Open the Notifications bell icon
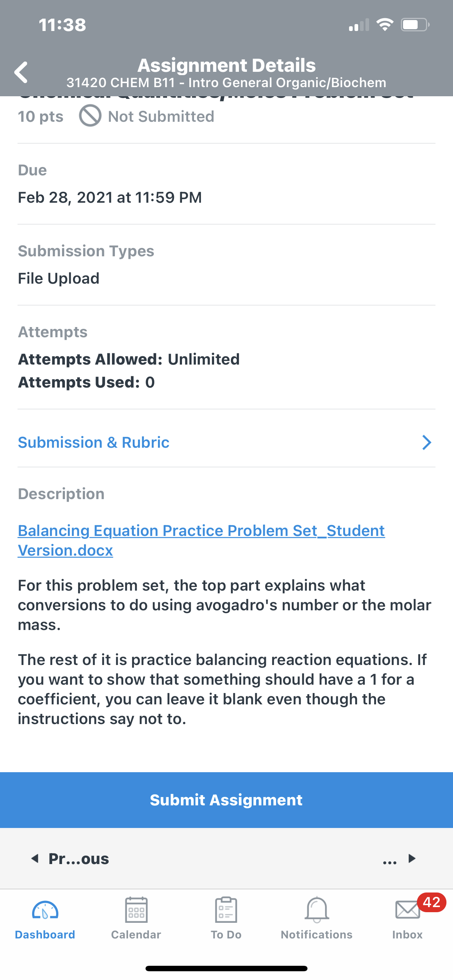This screenshot has height=980, width=453. pyautogui.click(x=317, y=910)
